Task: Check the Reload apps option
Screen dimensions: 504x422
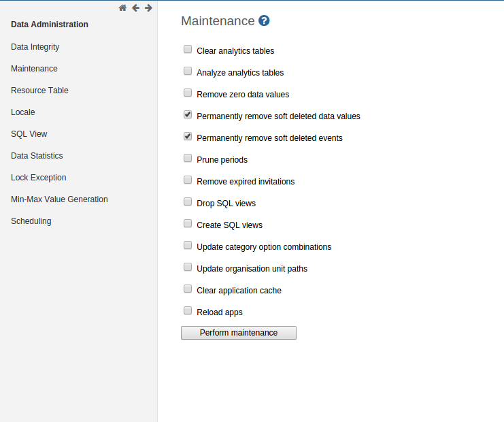Action: [x=188, y=310]
